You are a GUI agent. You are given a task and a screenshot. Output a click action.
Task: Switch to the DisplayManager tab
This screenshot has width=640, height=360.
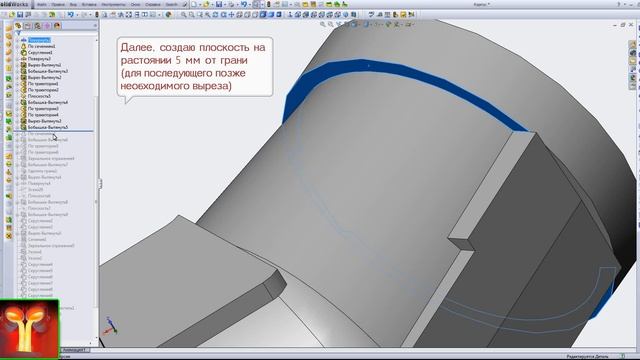(x=57, y=26)
